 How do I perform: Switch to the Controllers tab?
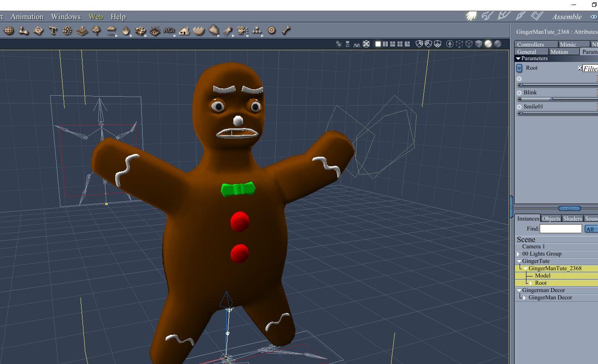[536, 44]
